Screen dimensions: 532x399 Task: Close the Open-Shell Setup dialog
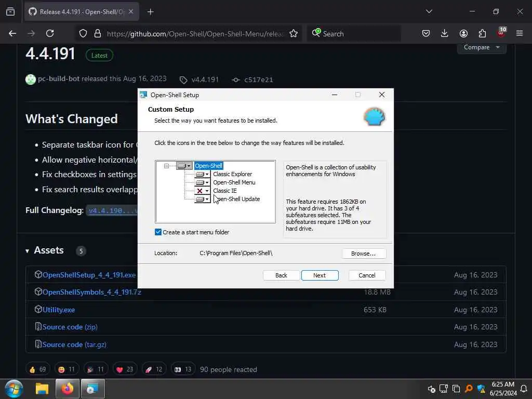click(382, 95)
